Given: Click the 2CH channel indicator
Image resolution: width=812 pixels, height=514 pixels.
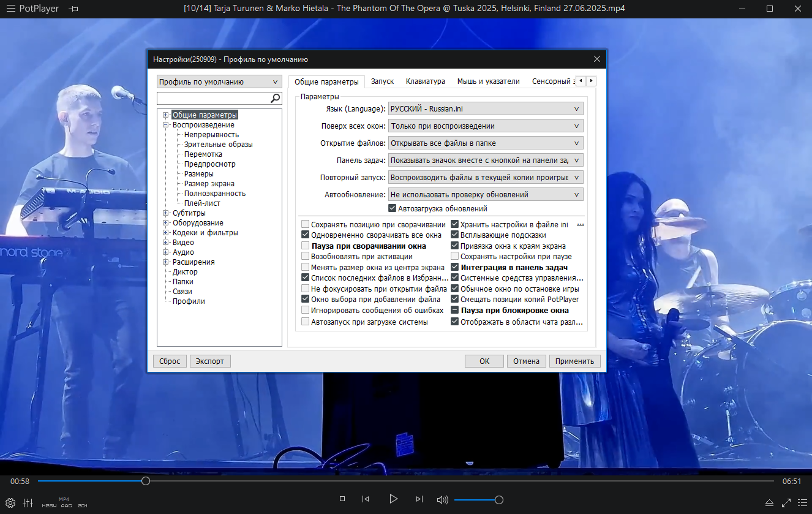Looking at the screenshot, I should [x=83, y=506].
